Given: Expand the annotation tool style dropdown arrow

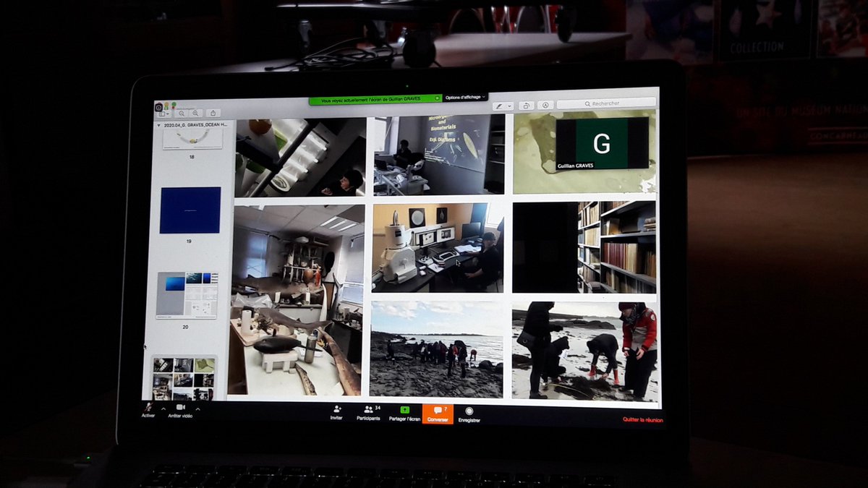Looking at the screenshot, I should tap(509, 106).
